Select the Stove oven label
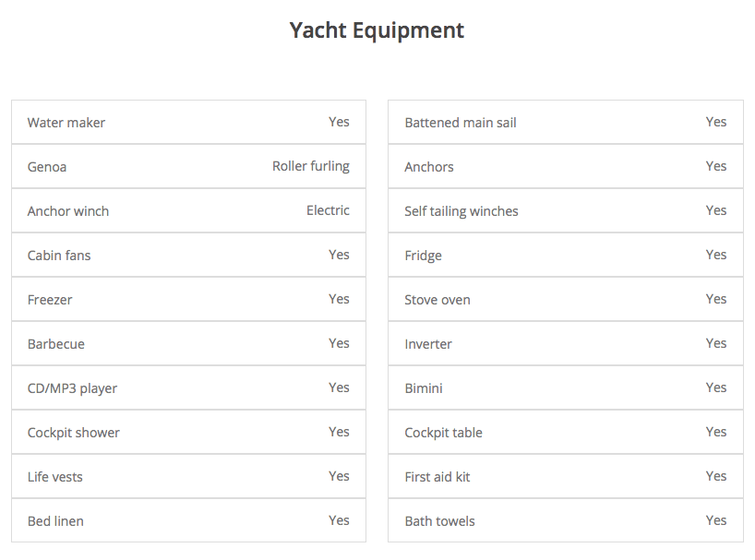The height and width of the screenshot is (560, 755). pyautogui.click(x=437, y=300)
